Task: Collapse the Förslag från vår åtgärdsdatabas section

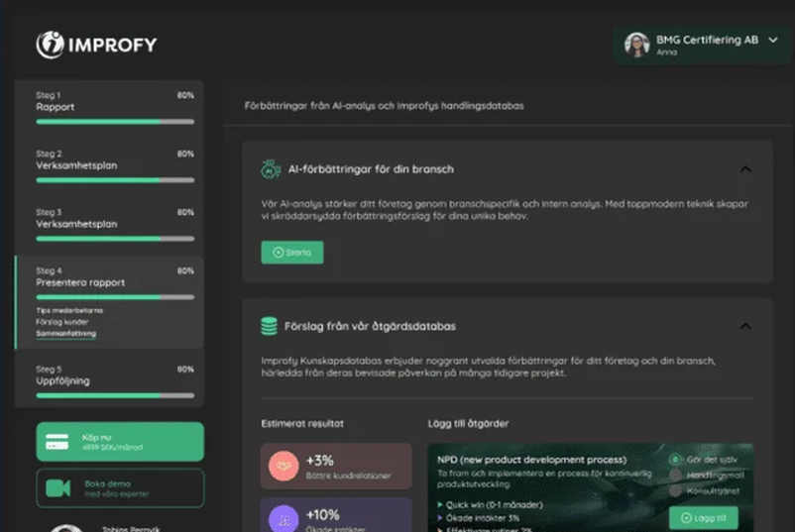Action: (x=745, y=326)
